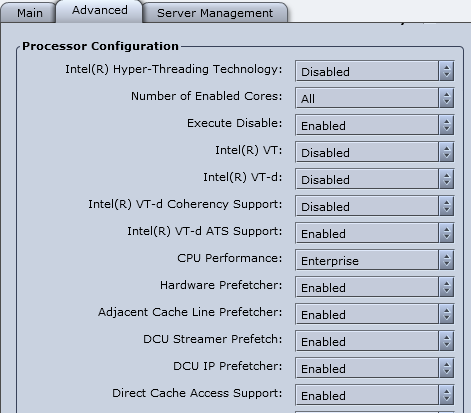Open VT-d ATS Support dropdown
Image resolution: width=471 pixels, height=413 pixels.
tap(375, 233)
